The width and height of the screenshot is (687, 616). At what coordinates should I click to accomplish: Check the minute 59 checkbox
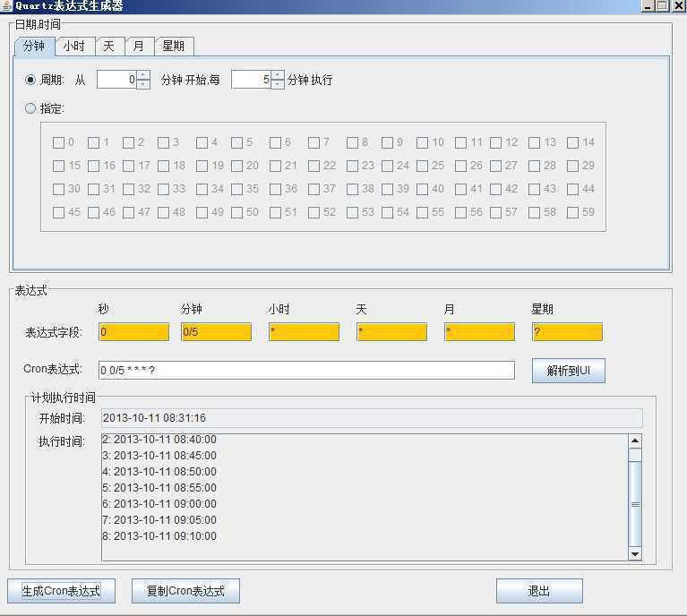572,212
